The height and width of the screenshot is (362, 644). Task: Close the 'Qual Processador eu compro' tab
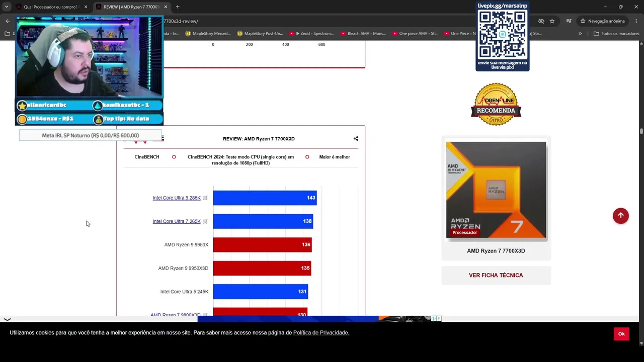tap(86, 7)
